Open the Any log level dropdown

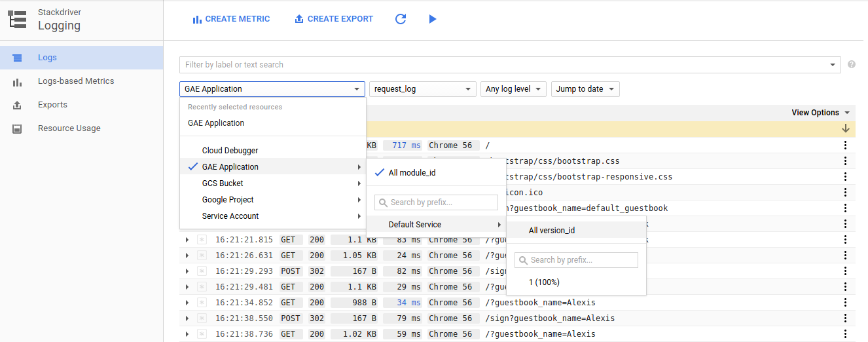(513, 89)
